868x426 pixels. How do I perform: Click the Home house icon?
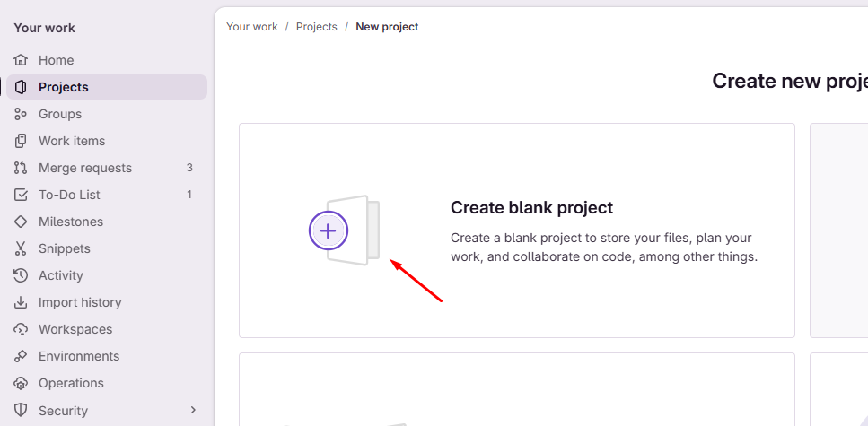[21, 60]
